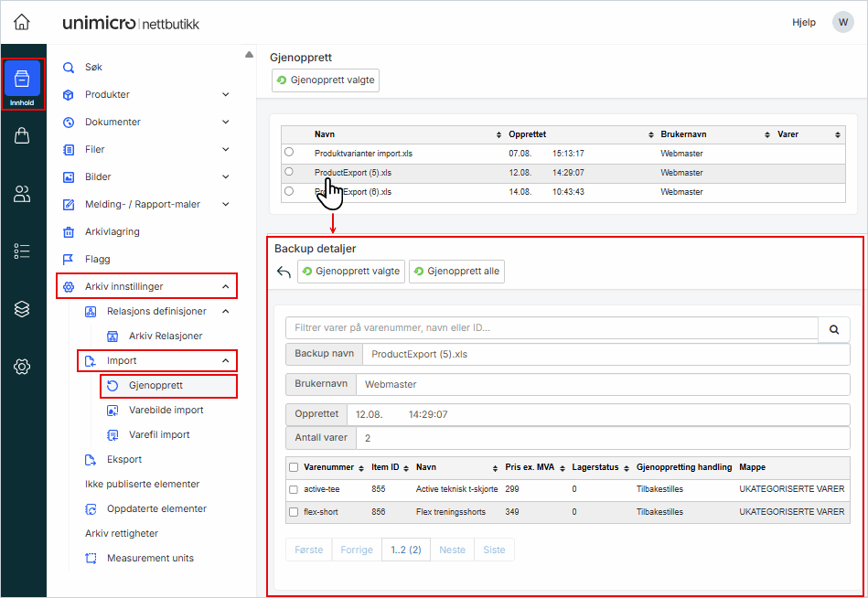The width and height of the screenshot is (868, 598).
Task: Open the shopping bag section in sidebar
Action: tap(22, 136)
